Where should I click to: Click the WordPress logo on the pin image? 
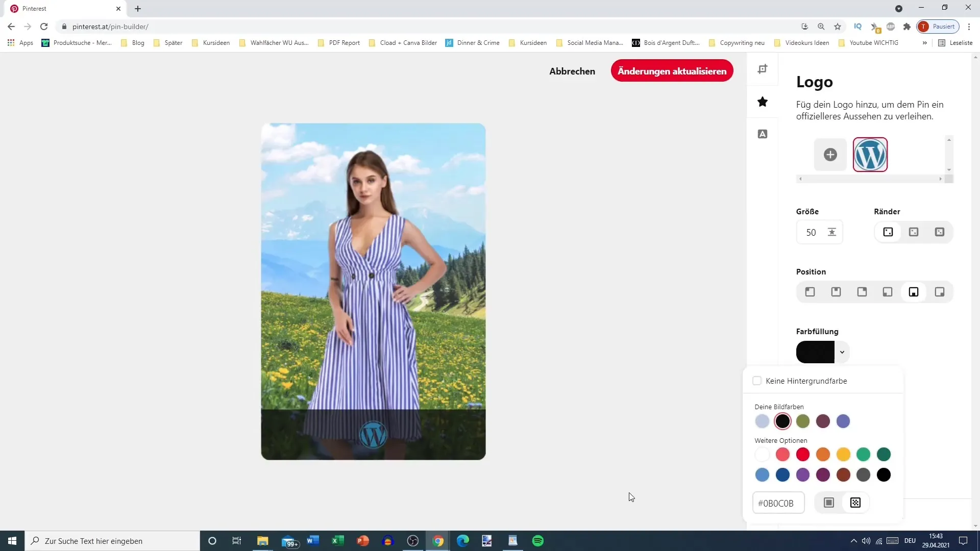tap(373, 435)
